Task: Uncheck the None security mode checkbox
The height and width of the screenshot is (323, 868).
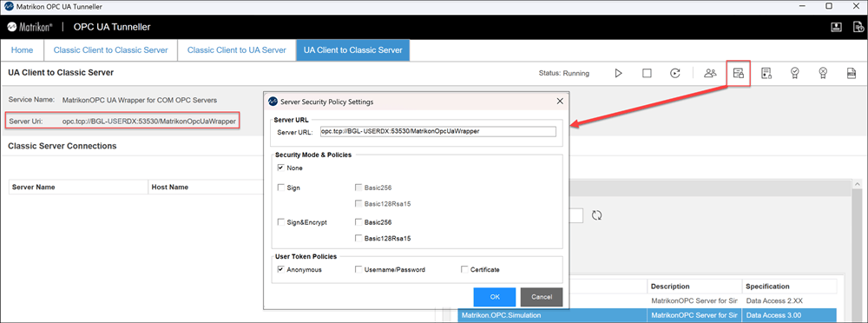Action: coord(281,168)
